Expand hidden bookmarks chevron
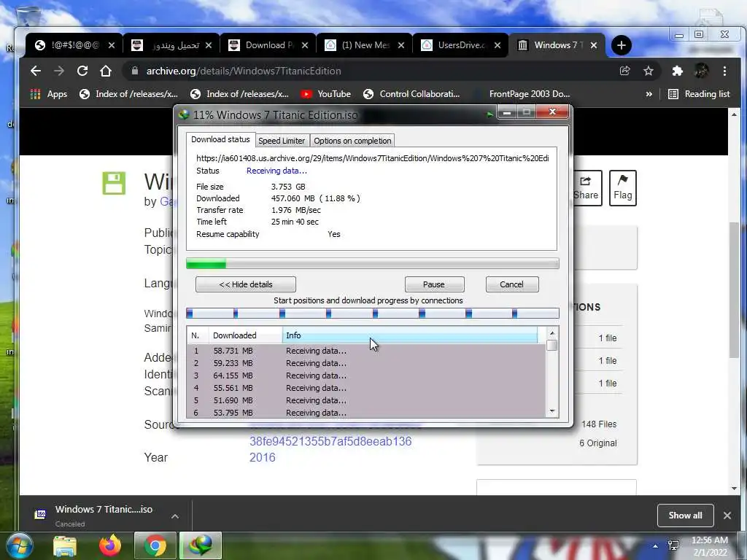 649,94
